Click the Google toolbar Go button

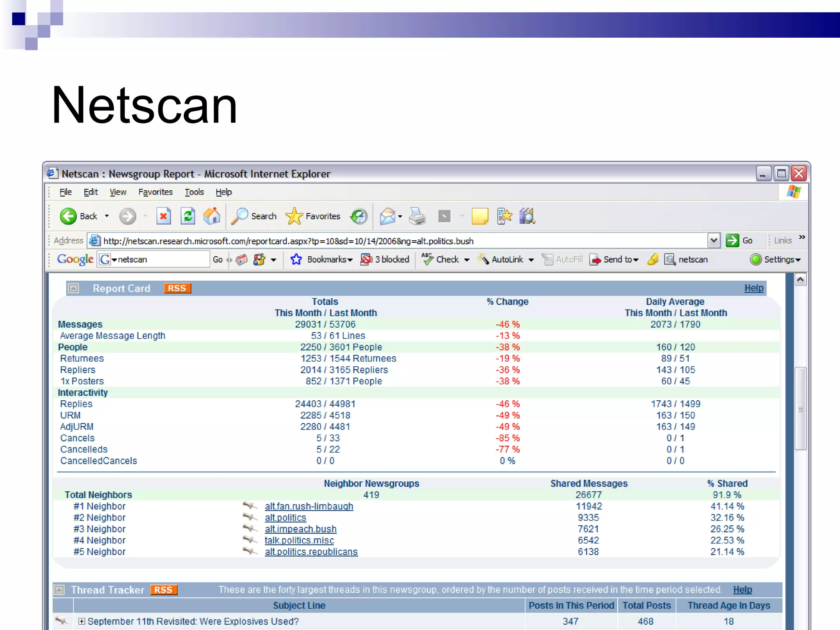(218, 259)
